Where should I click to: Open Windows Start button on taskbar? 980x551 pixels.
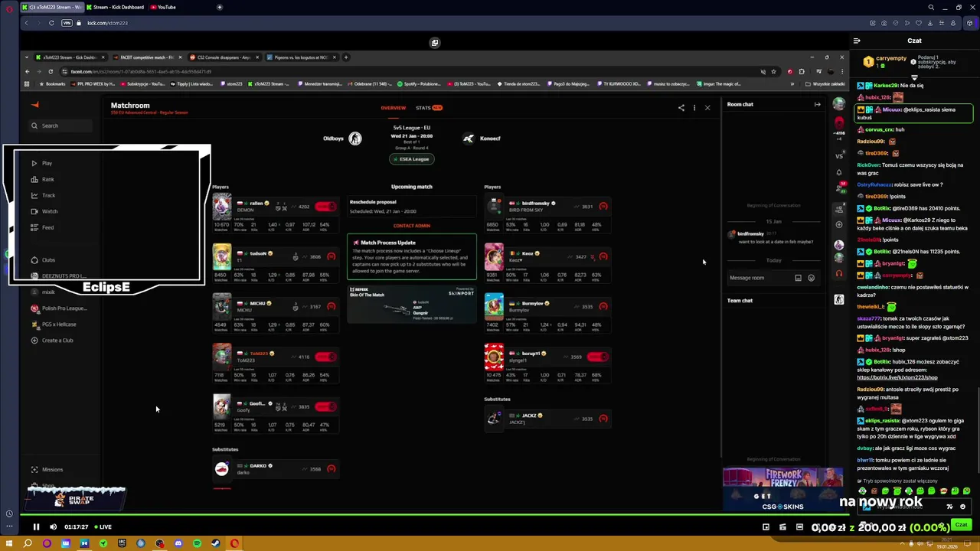coord(9,543)
